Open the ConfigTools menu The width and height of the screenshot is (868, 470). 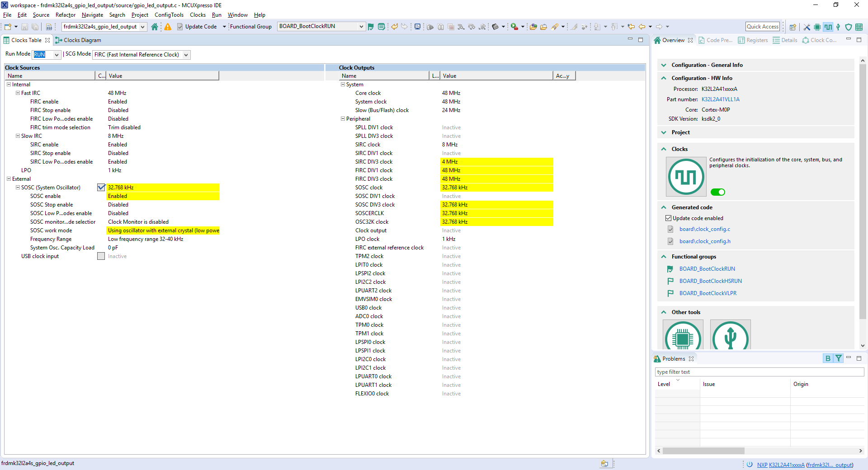pos(169,15)
